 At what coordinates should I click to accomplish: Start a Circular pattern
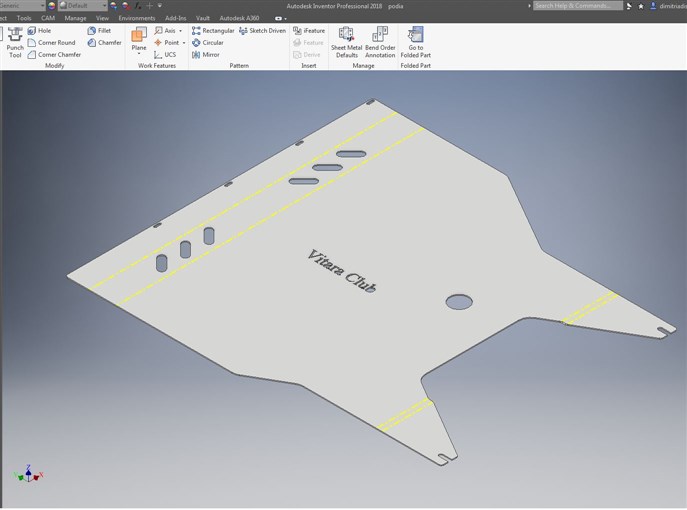point(208,42)
